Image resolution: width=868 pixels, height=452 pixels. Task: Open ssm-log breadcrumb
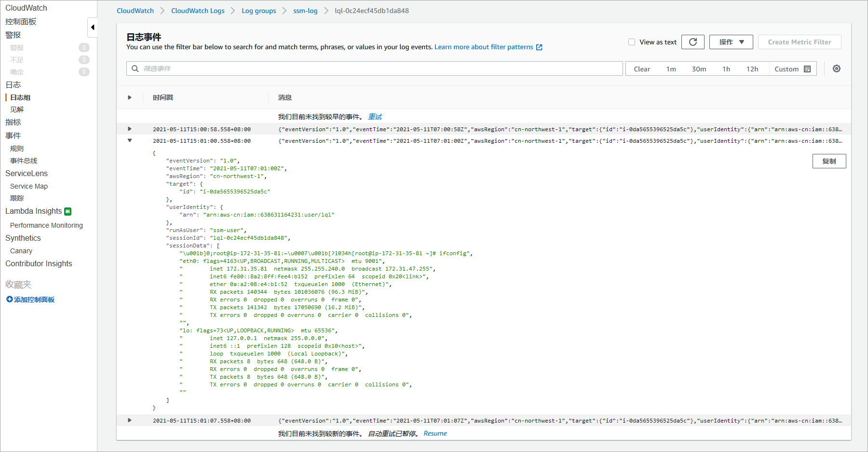tap(305, 11)
